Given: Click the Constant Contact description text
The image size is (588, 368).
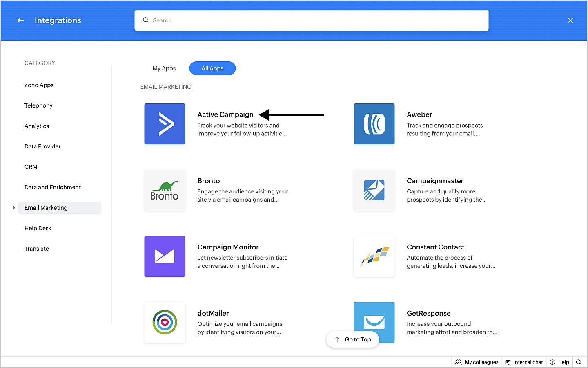Looking at the screenshot, I should tap(451, 262).
